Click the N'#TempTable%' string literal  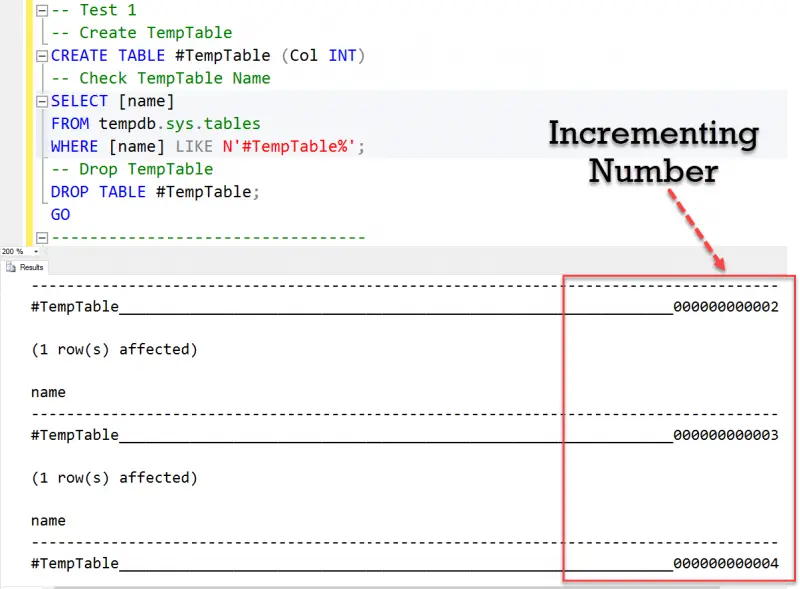(289, 146)
